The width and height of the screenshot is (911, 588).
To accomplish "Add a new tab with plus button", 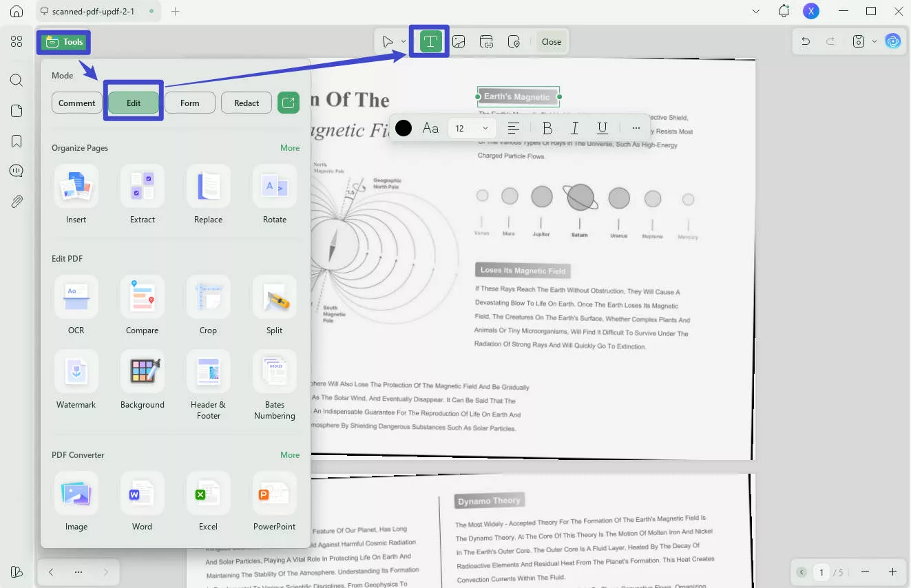I will [x=175, y=11].
